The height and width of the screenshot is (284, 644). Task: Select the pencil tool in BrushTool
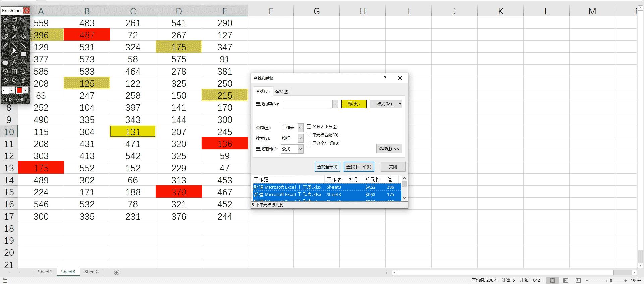[x=5, y=45]
